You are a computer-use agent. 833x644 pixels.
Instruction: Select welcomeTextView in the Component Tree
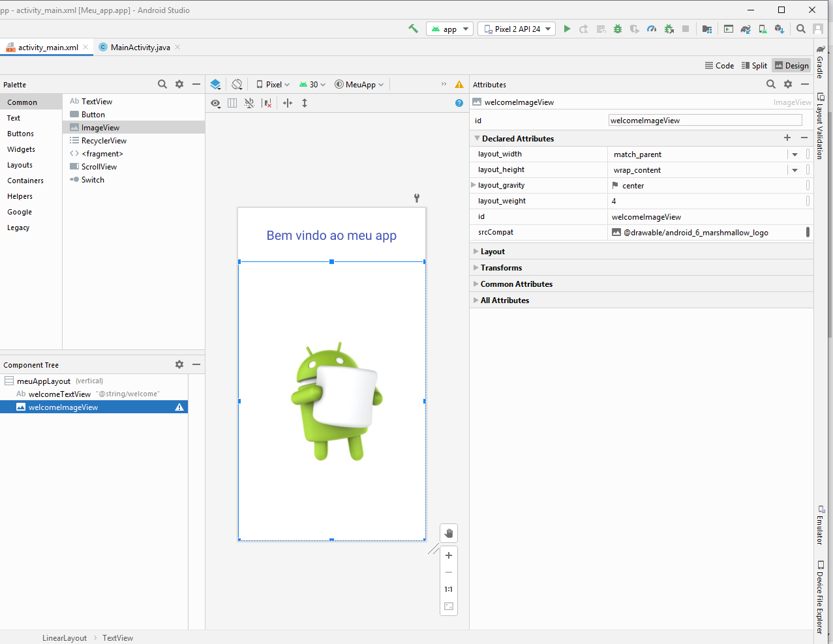click(x=59, y=394)
